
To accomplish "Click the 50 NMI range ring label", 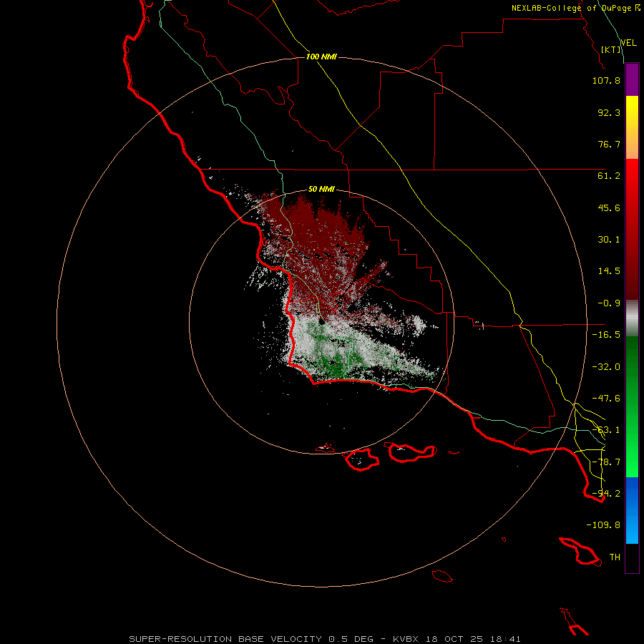I will [x=321, y=190].
